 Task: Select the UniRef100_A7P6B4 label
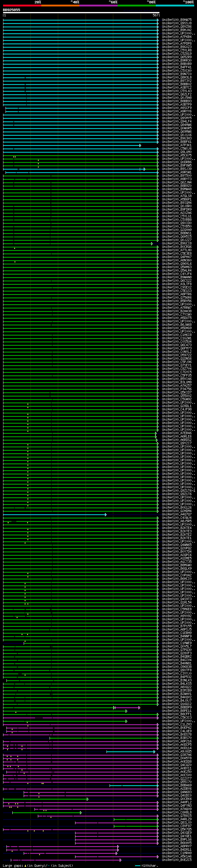coord(176,37)
